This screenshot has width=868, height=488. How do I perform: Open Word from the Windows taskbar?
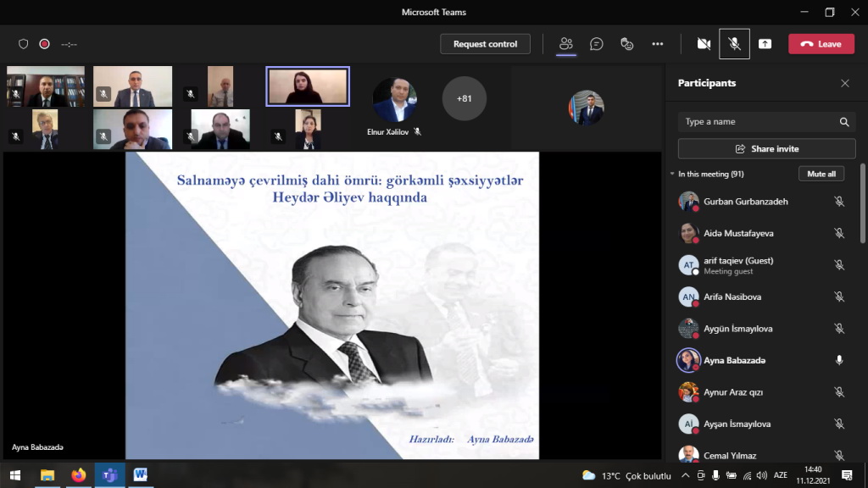[x=140, y=475]
